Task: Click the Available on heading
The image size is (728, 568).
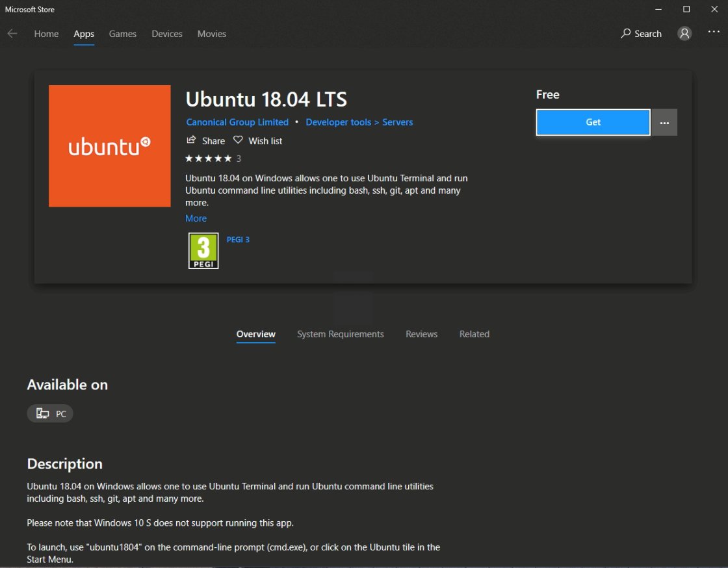Action: point(68,385)
